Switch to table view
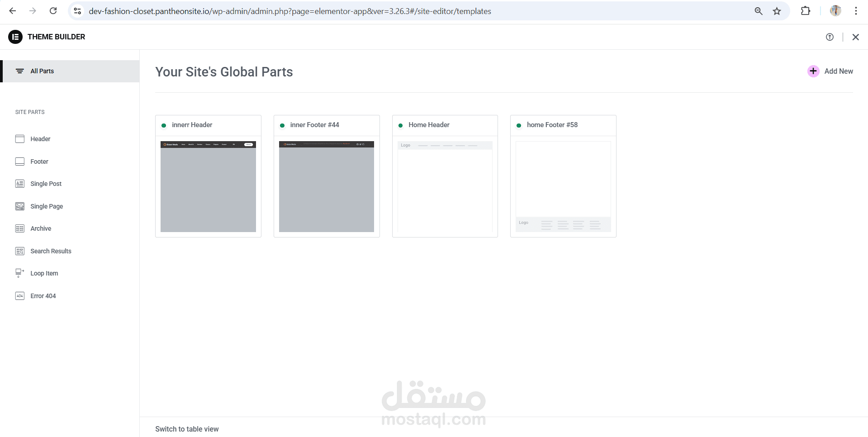Screen dimensions: 868x437 (x=187, y=429)
